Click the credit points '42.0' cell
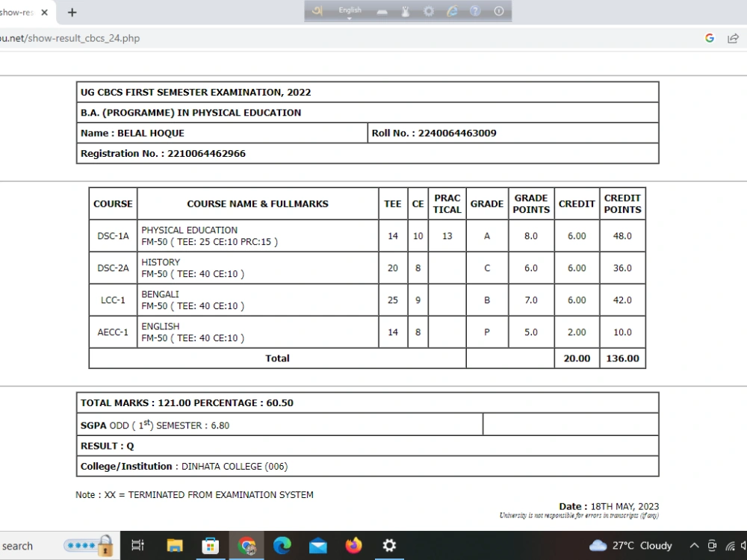Screen dimensions: 747x560 [623, 300]
